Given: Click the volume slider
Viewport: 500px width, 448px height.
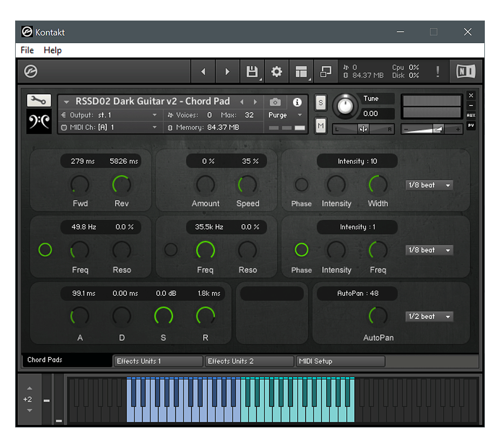Looking at the screenshot, I should [x=432, y=129].
